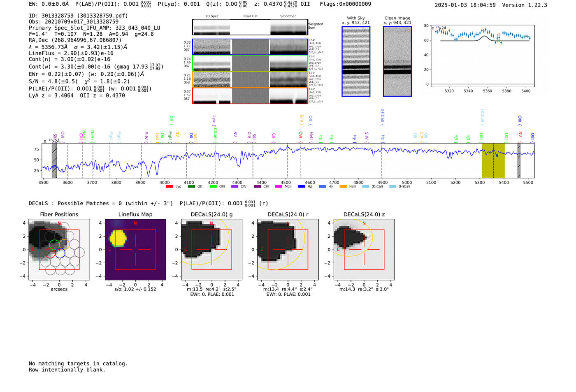Click the 'No matching targets in catalog.' text
Image resolution: width=576 pixels, height=392 pixels.
tap(78, 364)
